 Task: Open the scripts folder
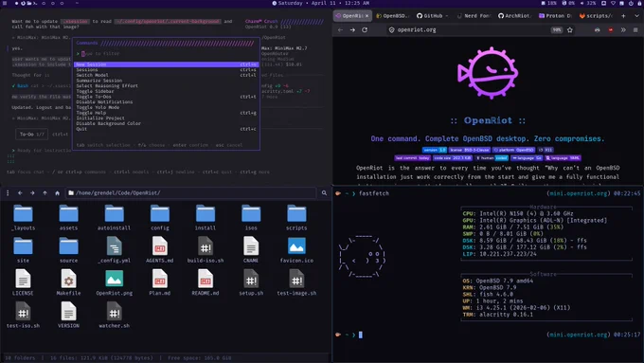point(296,218)
